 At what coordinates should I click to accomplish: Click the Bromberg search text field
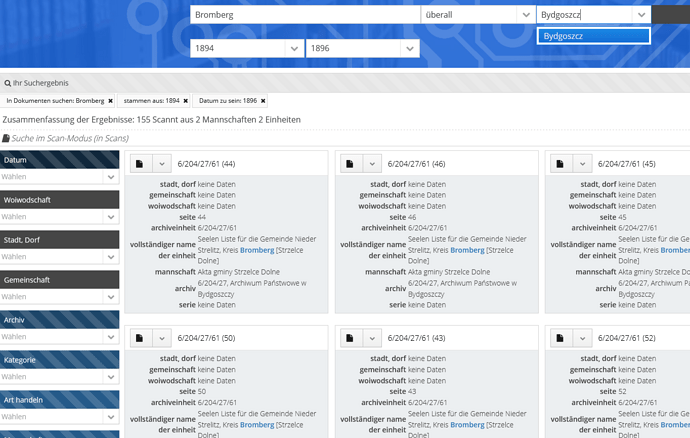click(305, 15)
